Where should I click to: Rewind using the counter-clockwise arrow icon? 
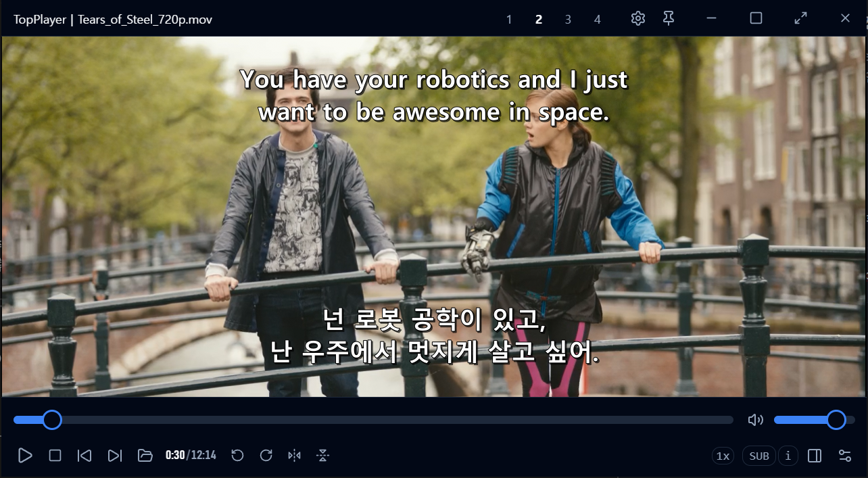tap(237, 456)
